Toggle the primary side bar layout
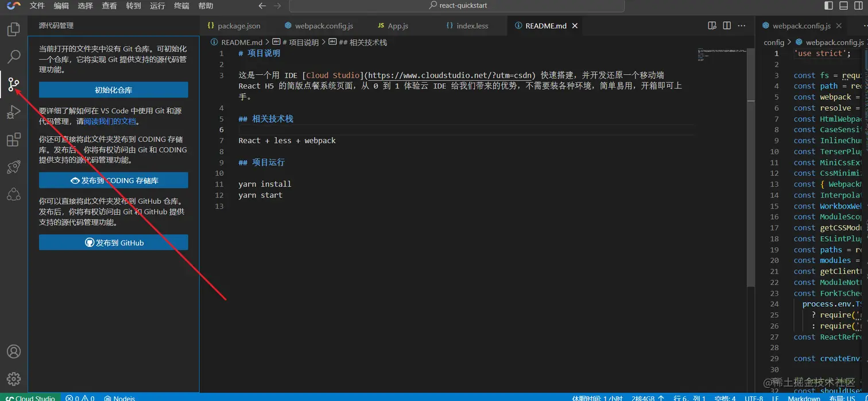The width and height of the screenshot is (868, 401). click(828, 6)
